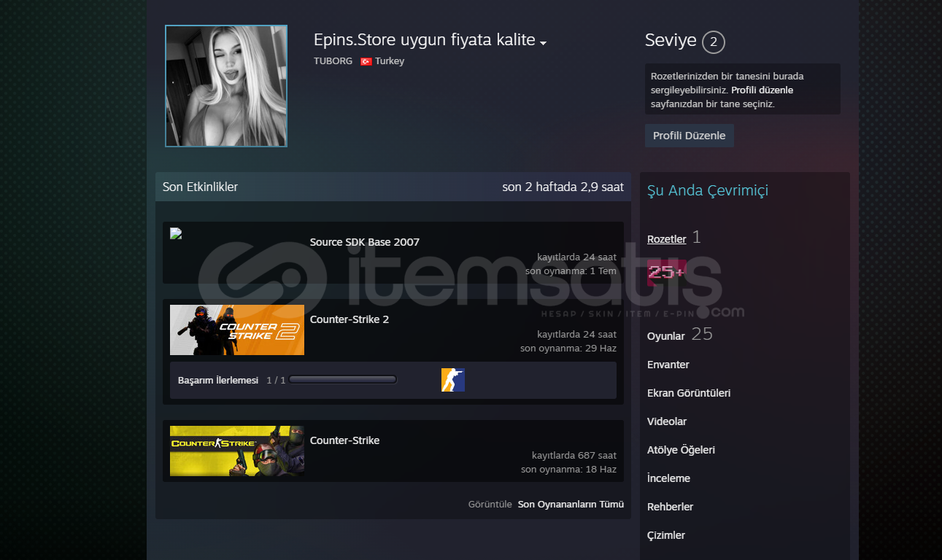This screenshot has height=560, width=942.
Task: Open the Rehberler section
Action: [670, 507]
